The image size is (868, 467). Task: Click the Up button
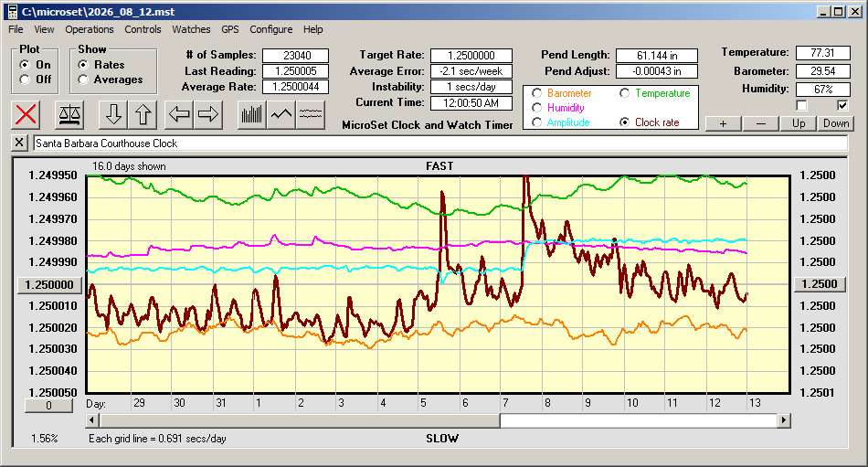click(799, 123)
